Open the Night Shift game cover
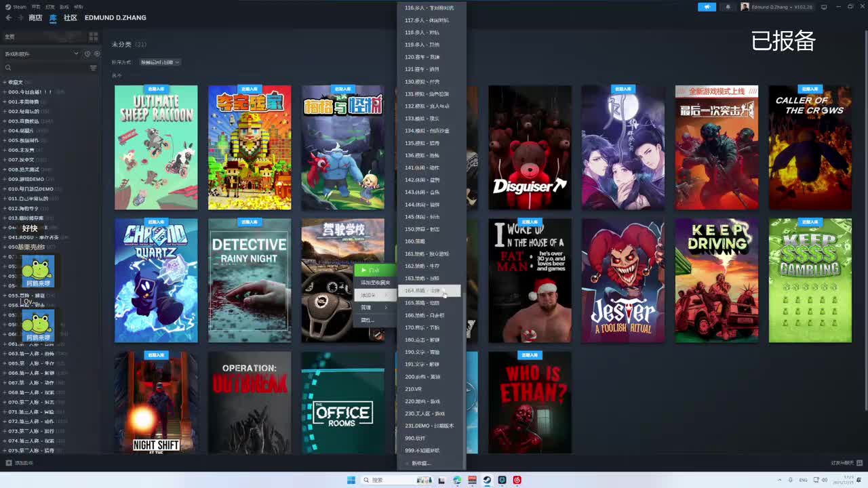 click(156, 403)
